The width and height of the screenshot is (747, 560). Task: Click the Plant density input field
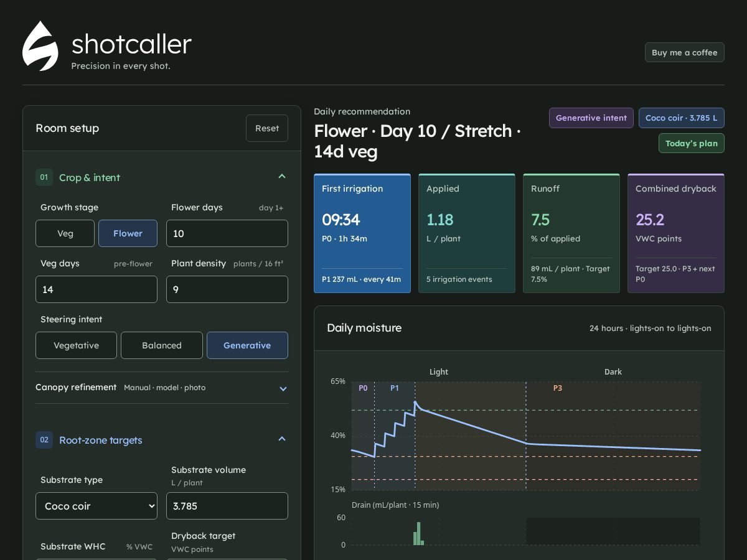[227, 289]
